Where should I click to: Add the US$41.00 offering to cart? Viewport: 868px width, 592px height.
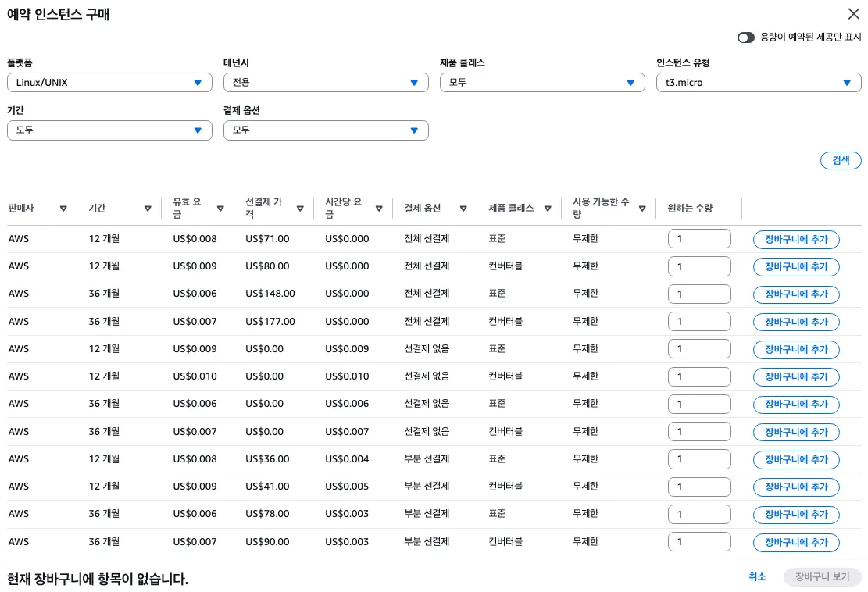796,487
